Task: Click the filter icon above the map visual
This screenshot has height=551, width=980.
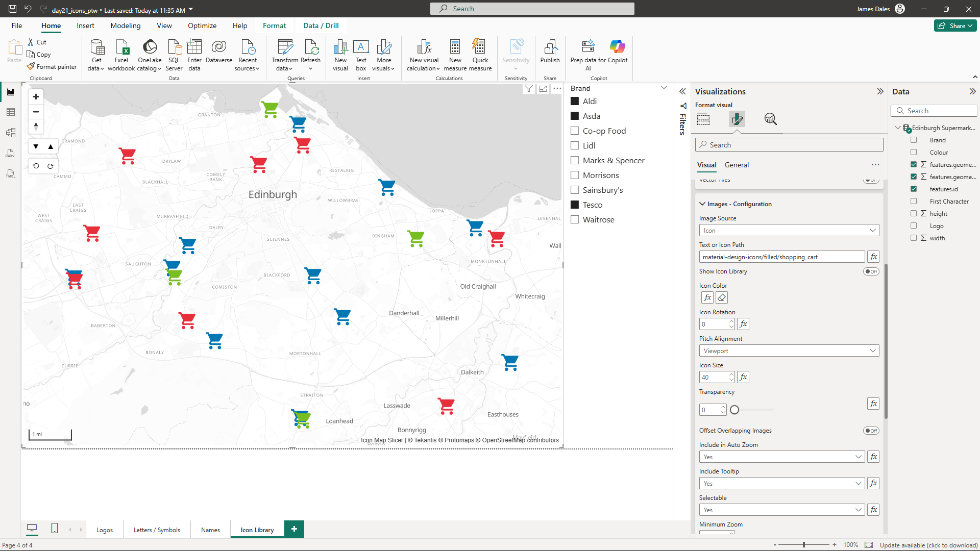Action: click(529, 89)
